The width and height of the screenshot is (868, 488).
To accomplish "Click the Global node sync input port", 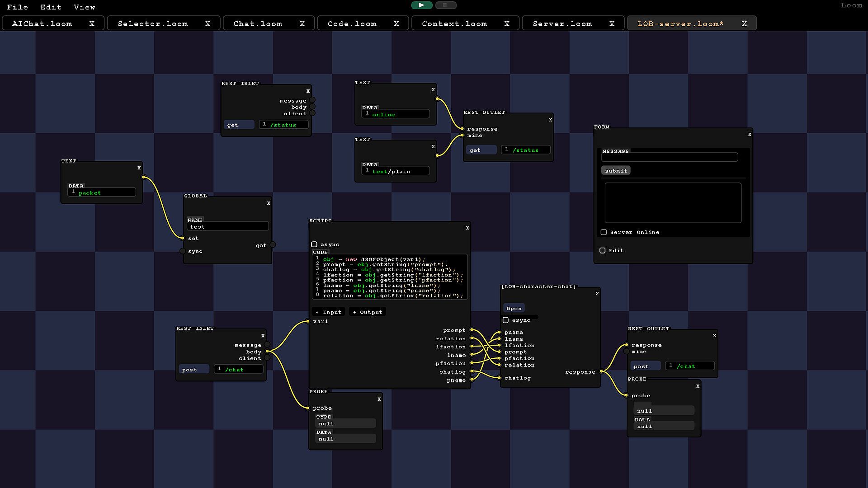I will tap(183, 251).
